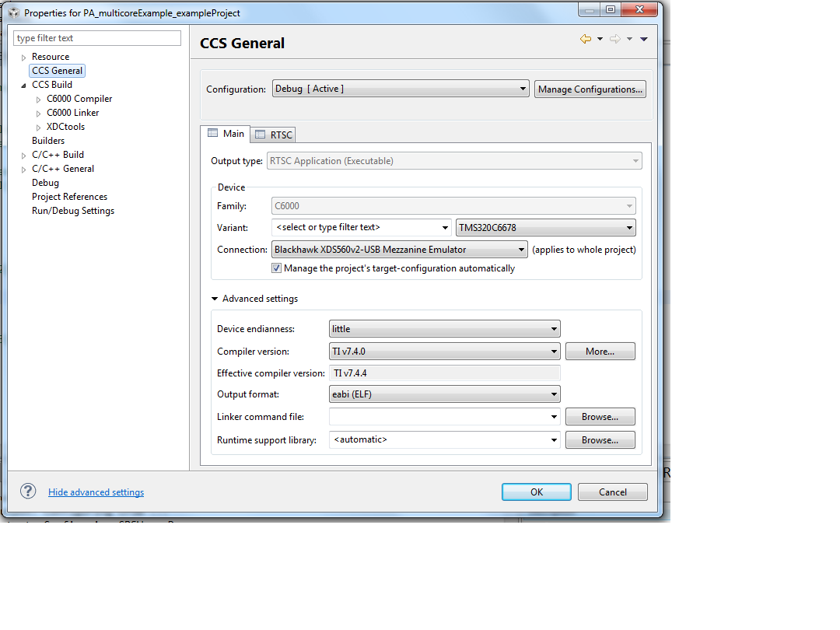Open the Device endianness dropdown
The height and width of the screenshot is (630, 840).
pos(445,329)
